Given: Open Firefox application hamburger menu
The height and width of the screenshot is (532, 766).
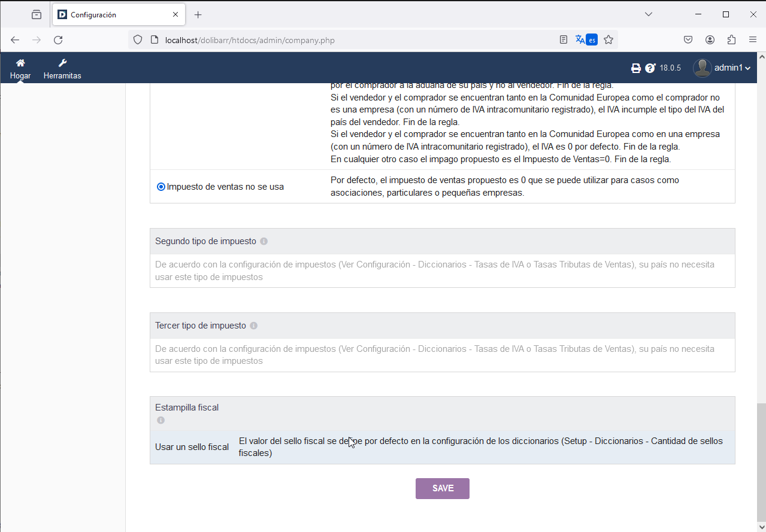Looking at the screenshot, I should coord(753,40).
